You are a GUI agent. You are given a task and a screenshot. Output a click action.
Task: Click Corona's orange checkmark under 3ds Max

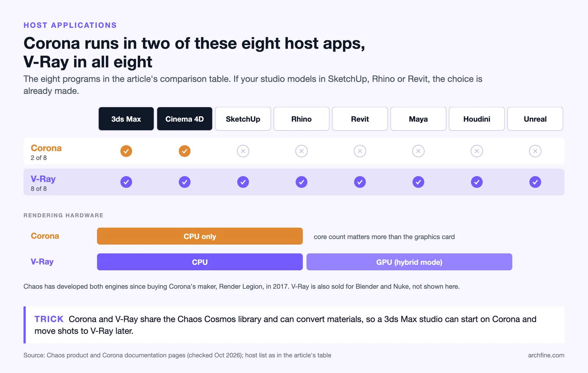click(x=126, y=151)
